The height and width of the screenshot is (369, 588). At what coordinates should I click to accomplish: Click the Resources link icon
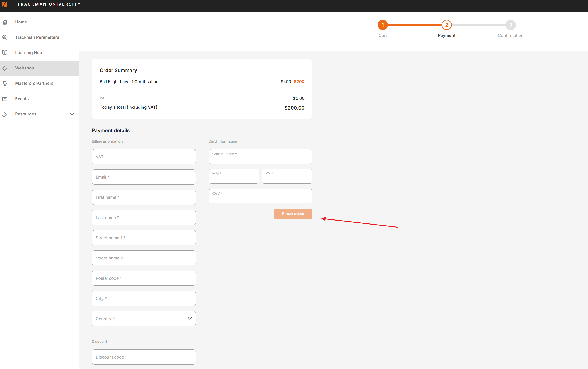[5, 114]
